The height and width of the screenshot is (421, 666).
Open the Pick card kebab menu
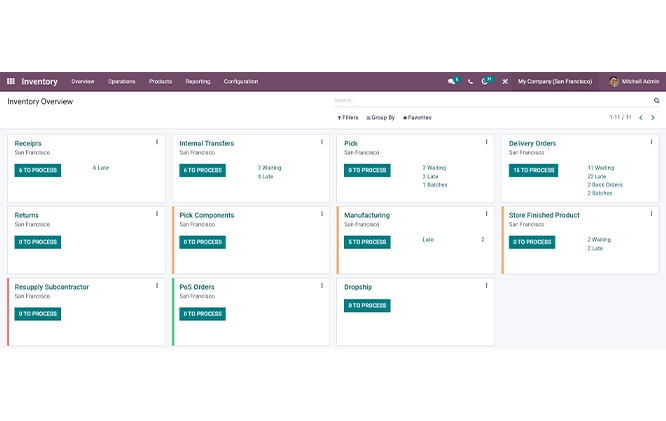pyautogui.click(x=486, y=142)
